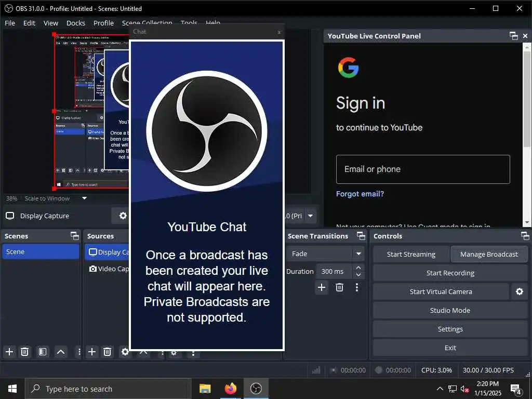Open the File menu

click(x=10, y=23)
